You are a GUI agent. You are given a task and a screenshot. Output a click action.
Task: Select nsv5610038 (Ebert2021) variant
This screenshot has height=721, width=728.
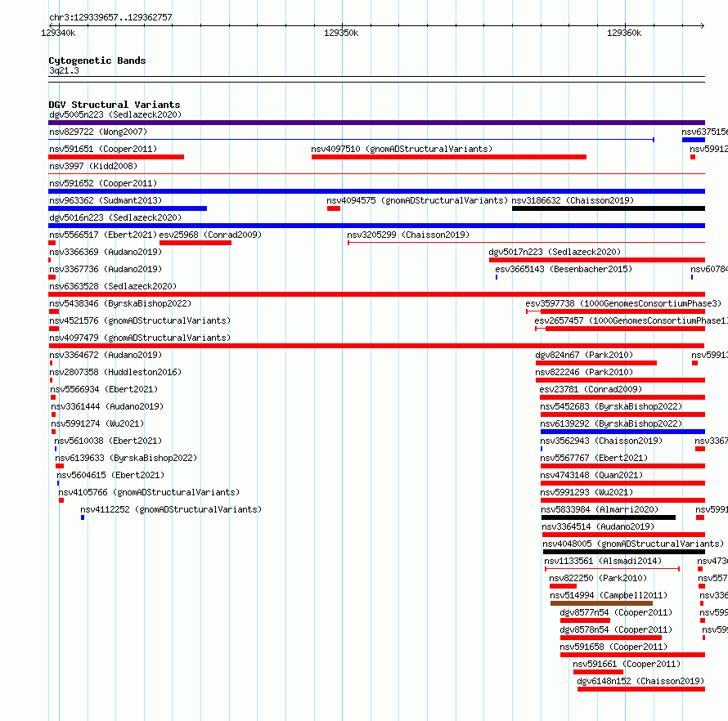(x=108, y=441)
